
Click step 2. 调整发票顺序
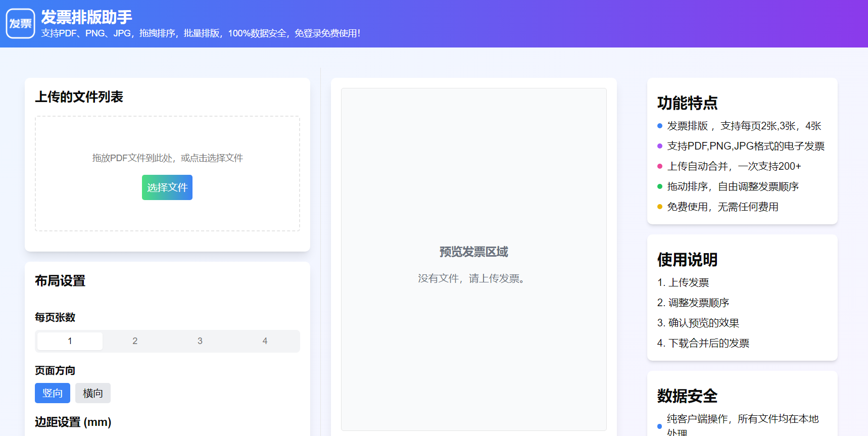(x=693, y=303)
